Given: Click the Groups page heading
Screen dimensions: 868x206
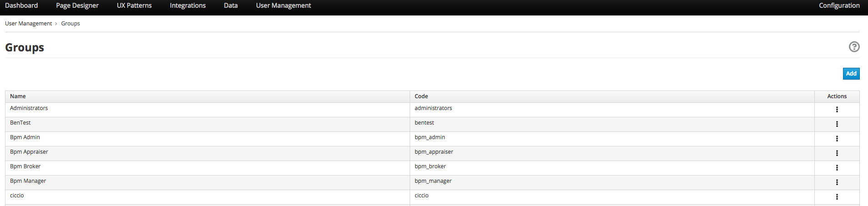Looking at the screenshot, I should pyautogui.click(x=25, y=48).
